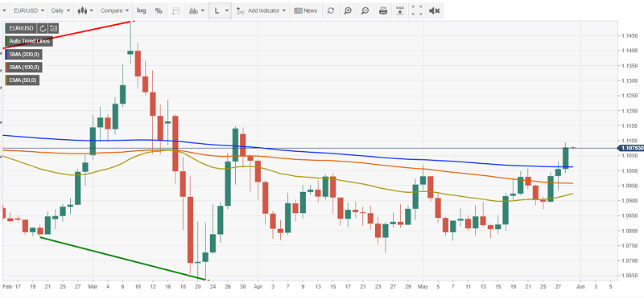Enter fullscreen mode with the expand icon
Viewport: 644px width, 299px height.
[x=417, y=10]
